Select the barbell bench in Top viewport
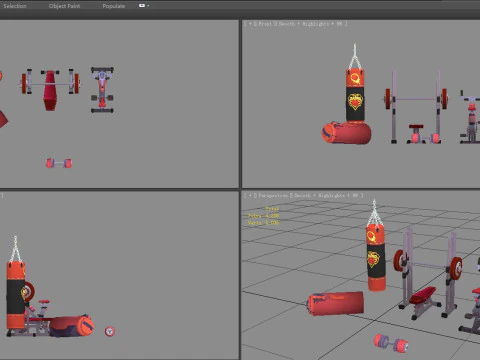The height and width of the screenshot is (360, 480). pos(50,89)
